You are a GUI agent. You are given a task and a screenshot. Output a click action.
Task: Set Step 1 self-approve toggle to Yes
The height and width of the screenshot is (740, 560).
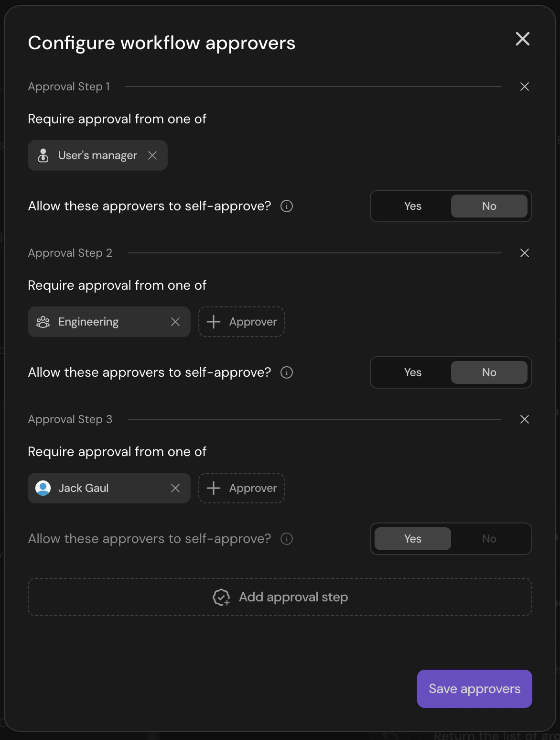412,206
